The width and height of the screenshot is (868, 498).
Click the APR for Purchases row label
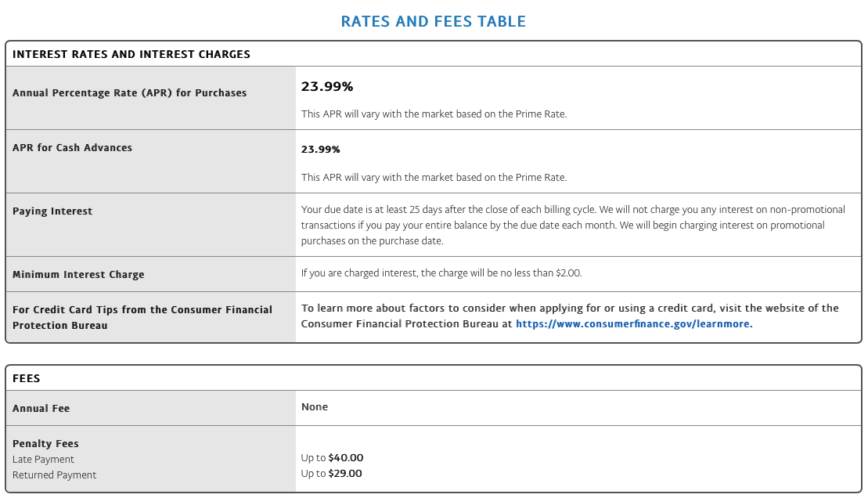pyautogui.click(x=129, y=93)
